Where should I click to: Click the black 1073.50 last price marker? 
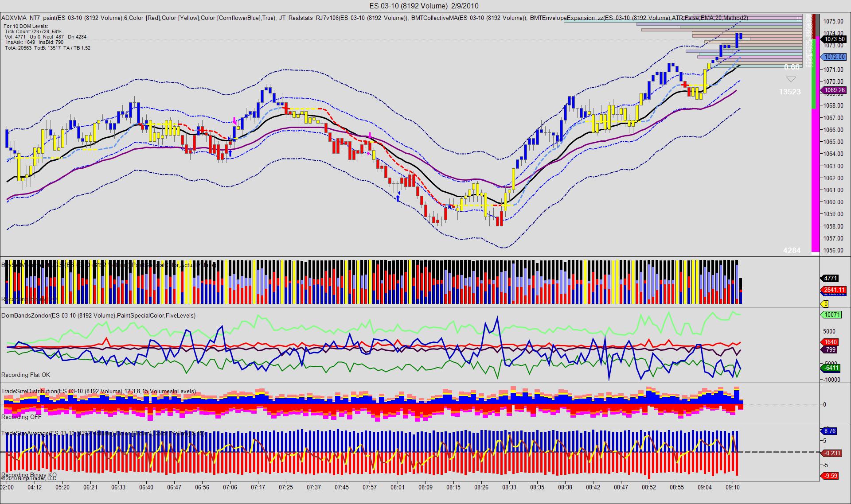834,39
